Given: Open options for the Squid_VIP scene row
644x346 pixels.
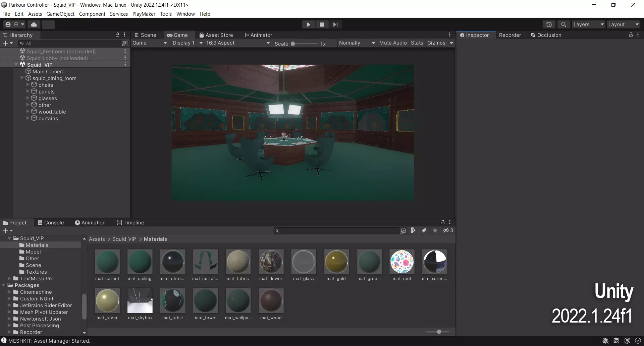Looking at the screenshot, I should click(x=125, y=65).
